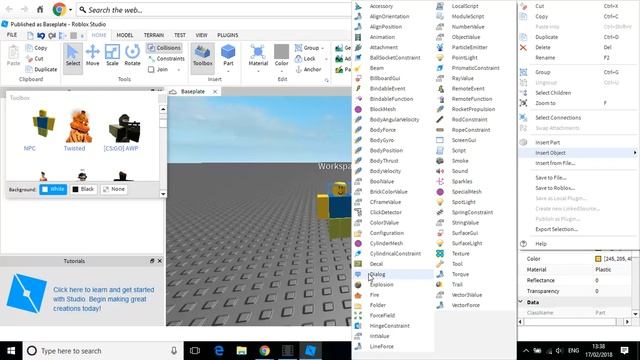The height and width of the screenshot is (360, 640).
Task: Click Duplicate in Clipboard group
Action: [x=41, y=69]
